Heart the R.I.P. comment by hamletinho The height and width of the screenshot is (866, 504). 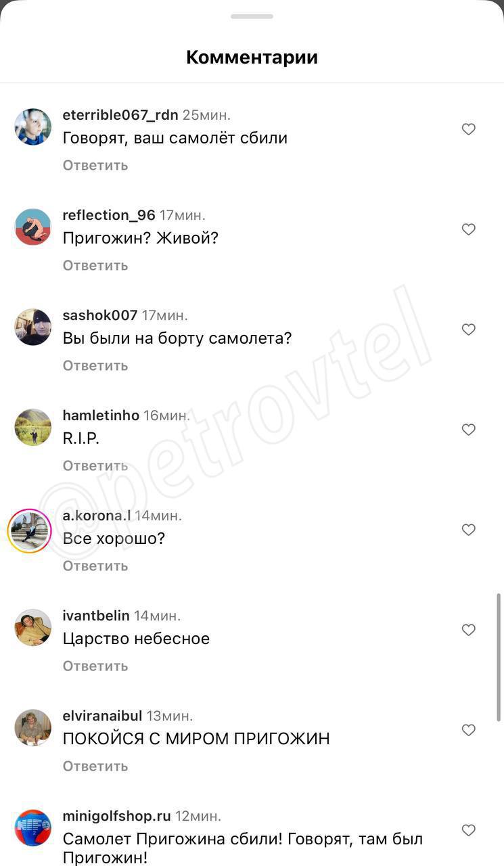coord(468,430)
